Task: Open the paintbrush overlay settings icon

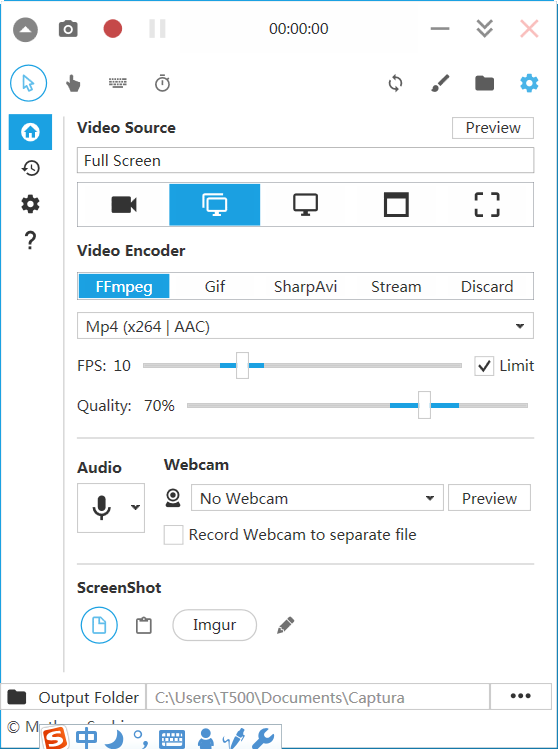Action: [440, 84]
